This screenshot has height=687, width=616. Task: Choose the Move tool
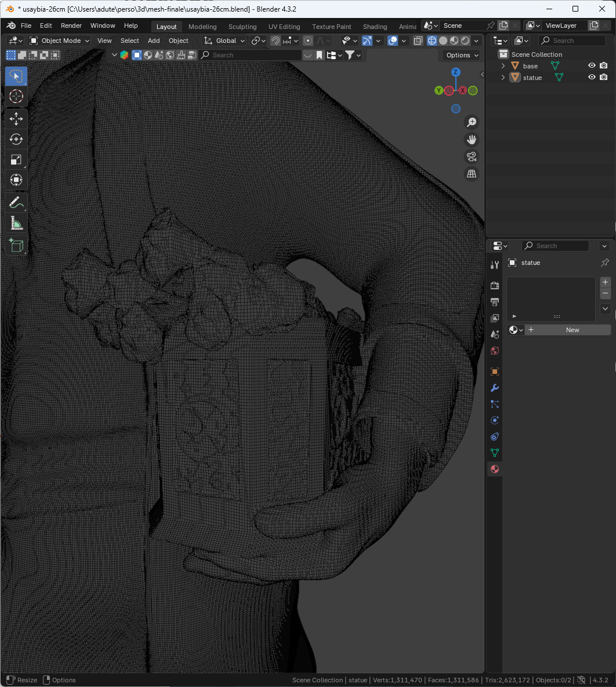coord(16,119)
